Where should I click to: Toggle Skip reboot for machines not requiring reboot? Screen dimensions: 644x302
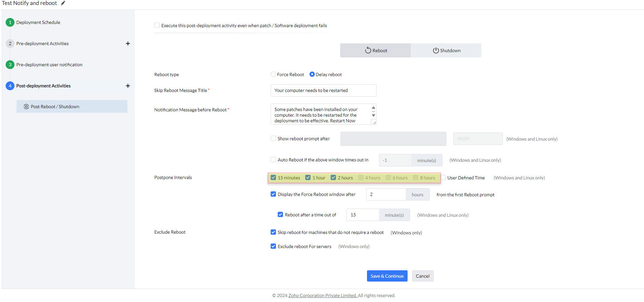point(273,232)
